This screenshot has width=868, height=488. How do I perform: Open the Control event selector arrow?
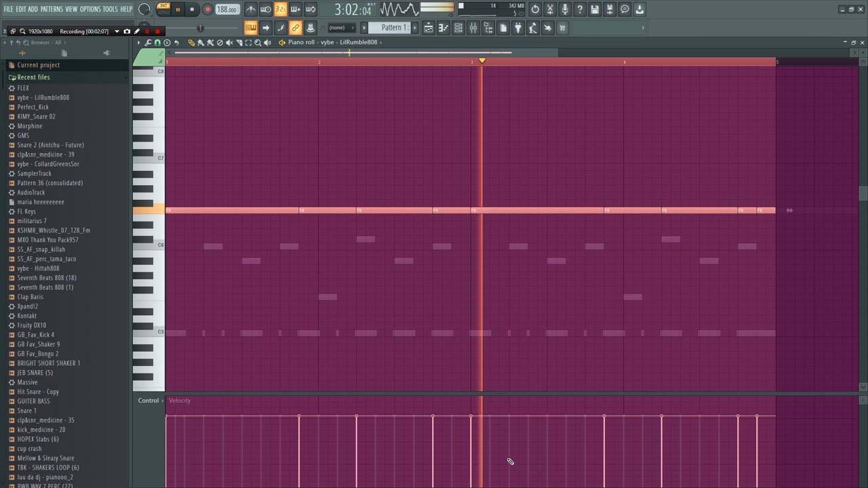tap(163, 401)
